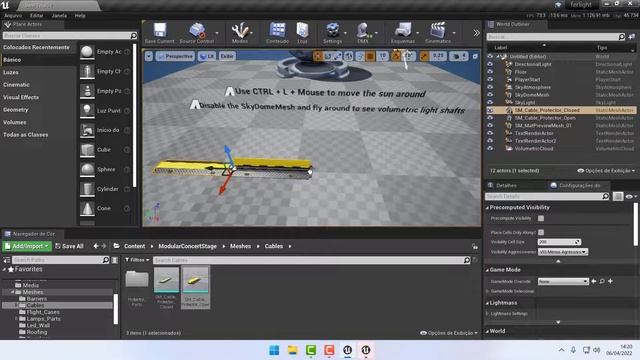Enable Precompute Visibility checkbox
The height and width of the screenshot is (360, 640).
tap(541, 218)
